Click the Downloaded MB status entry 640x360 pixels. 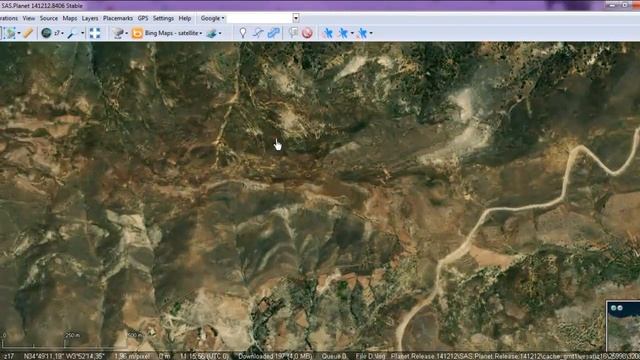[x=275, y=356]
